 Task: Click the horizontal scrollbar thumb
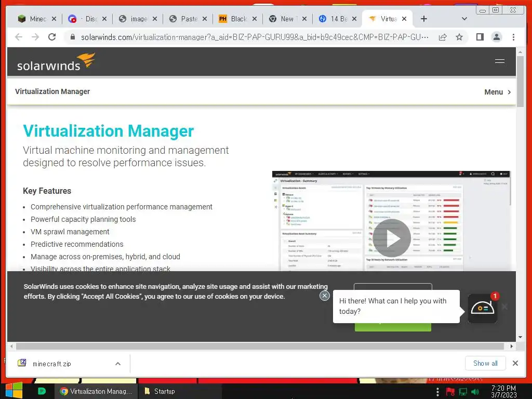pos(260,347)
